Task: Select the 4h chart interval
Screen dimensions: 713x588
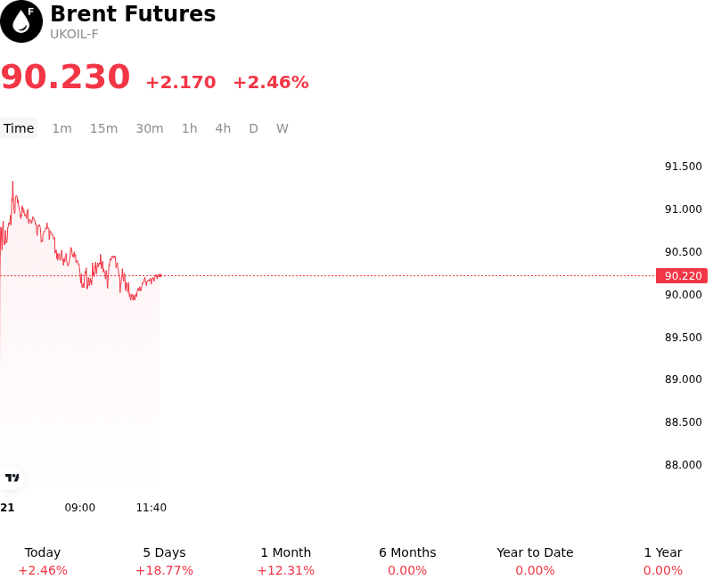Action: click(x=223, y=128)
